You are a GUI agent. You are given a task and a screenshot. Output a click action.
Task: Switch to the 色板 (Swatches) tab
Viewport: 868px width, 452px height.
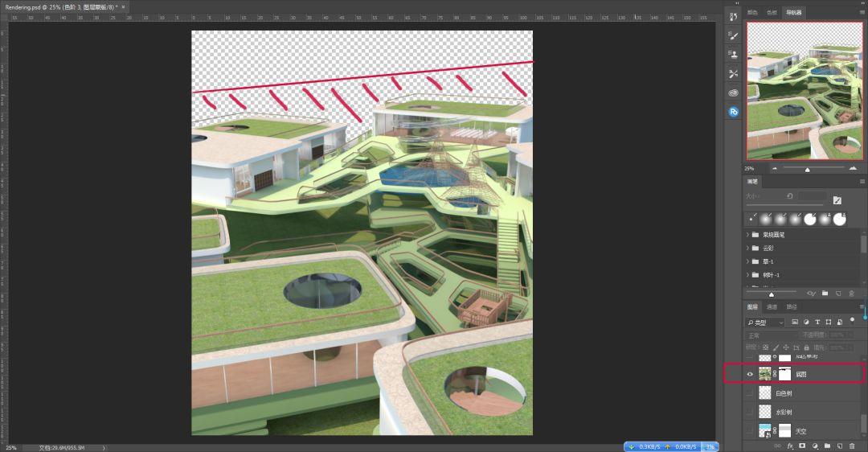pos(772,12)
